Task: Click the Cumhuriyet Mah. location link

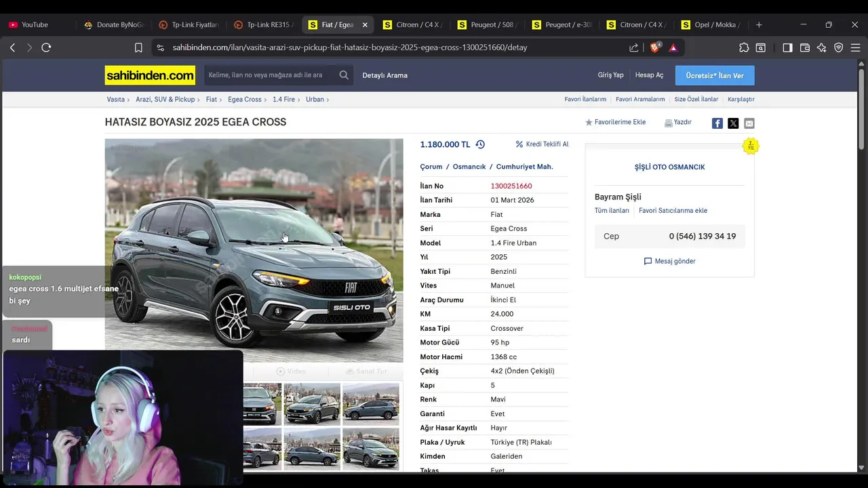Action: tap(525, 167)
